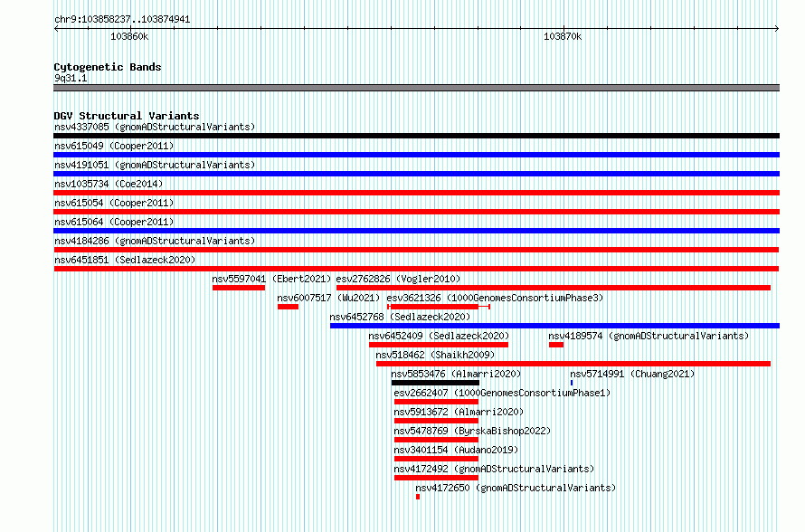Click the 103870k ruler position label

tap(563, 36)
